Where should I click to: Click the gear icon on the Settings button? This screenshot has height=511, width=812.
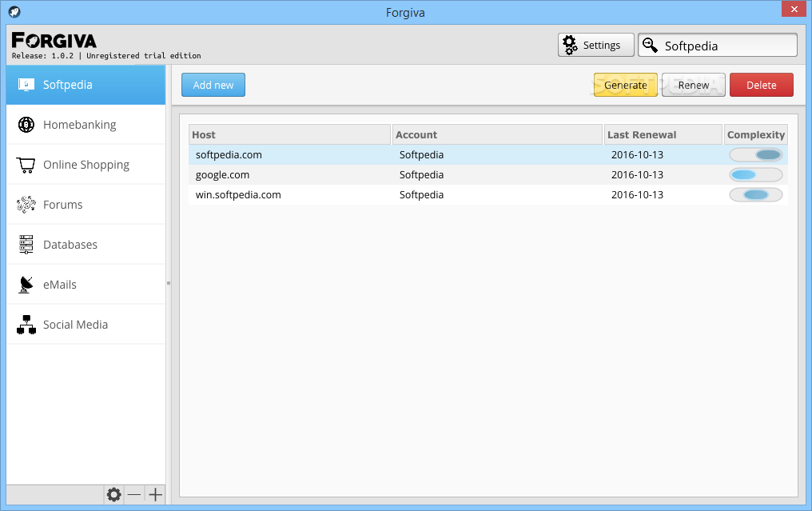[570, 45]
